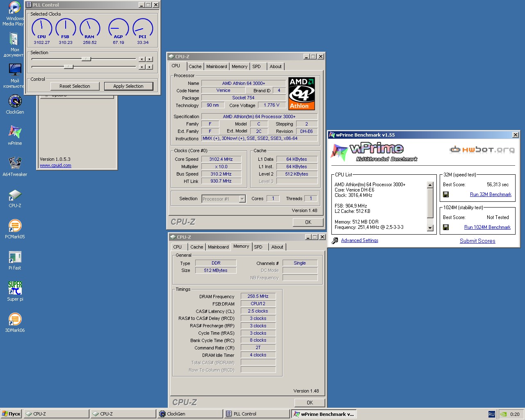The height and width of the screenshot is (420, 525).
Task: Open Mainboard tab in lower CPU-Z window
Action: coord(218,247)
